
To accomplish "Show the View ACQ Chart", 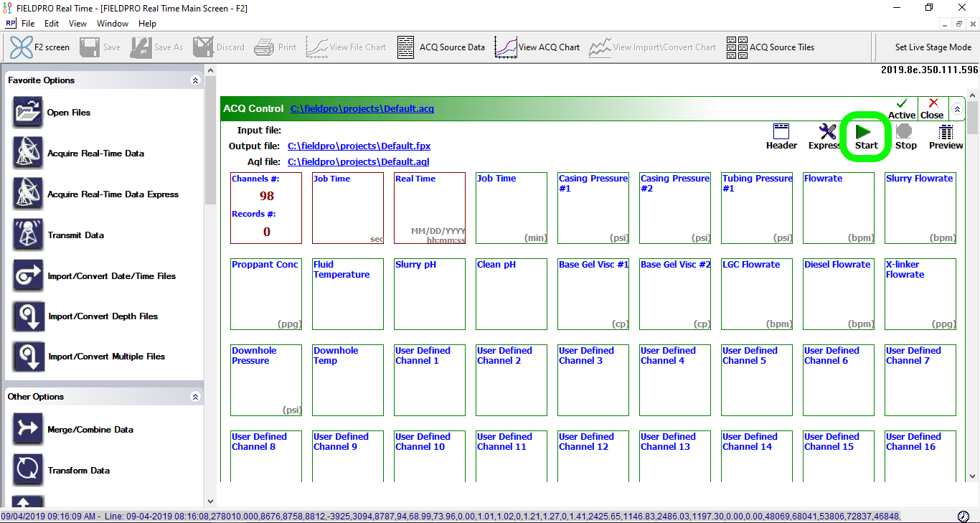I will (537, 47).
